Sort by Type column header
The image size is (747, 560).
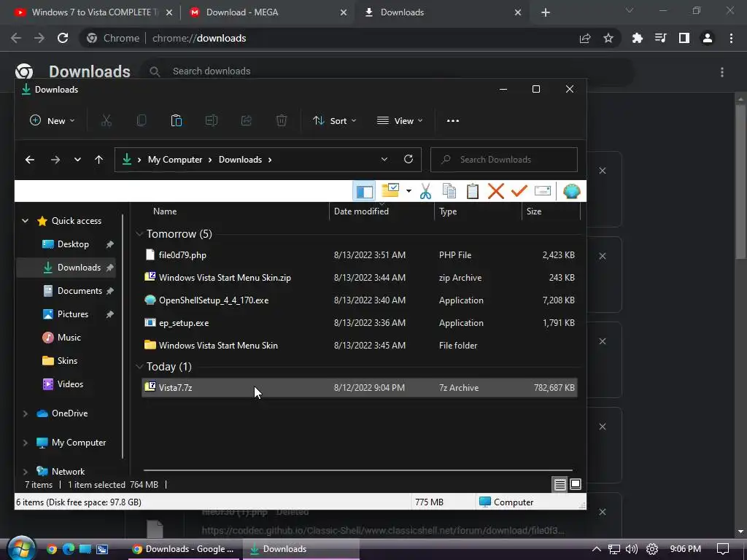[x=448, y=211]
